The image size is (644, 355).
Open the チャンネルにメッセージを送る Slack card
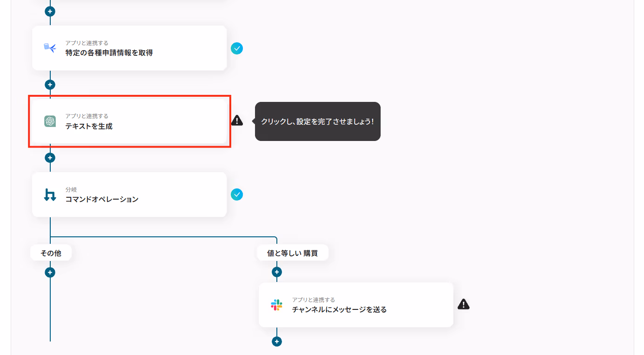pyautogui.click(x=356, y=305)
